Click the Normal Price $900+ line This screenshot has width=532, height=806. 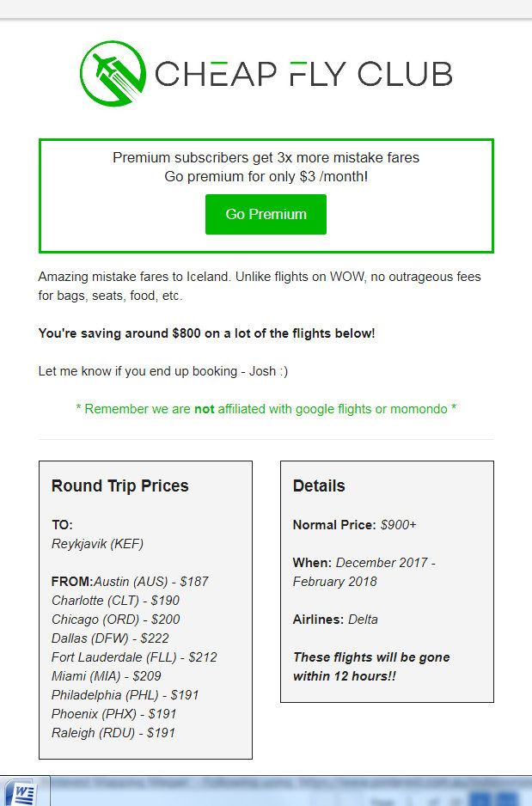click(355, 525)
